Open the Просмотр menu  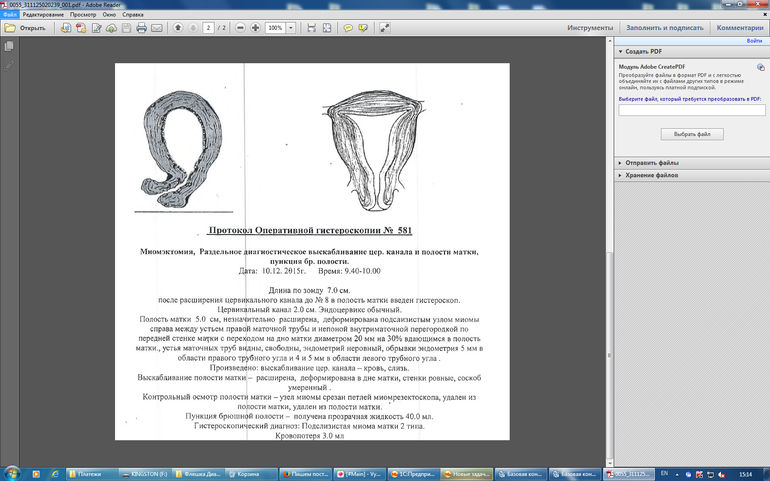(x=82, y=16)
